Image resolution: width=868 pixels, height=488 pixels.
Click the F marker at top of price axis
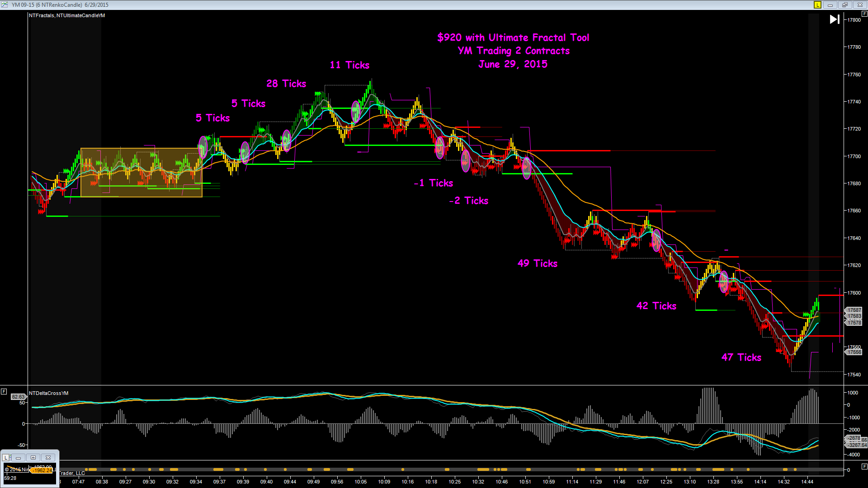pyautogui.click(x=864, y=14)
